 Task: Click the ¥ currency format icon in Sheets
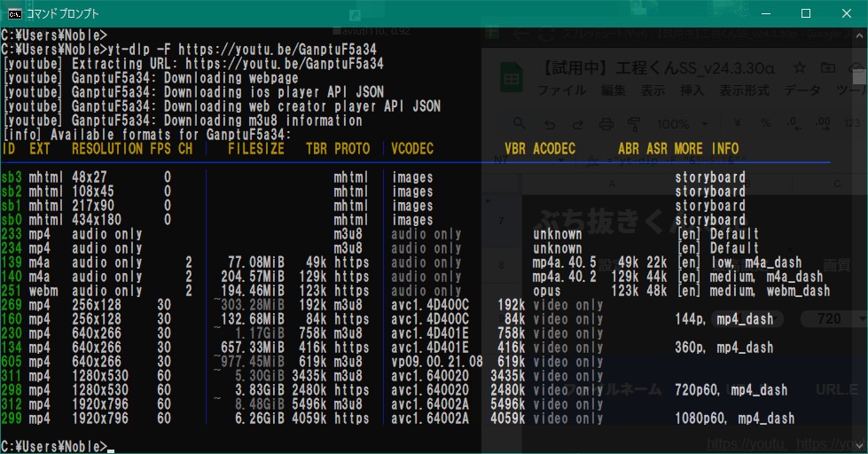point(738,123)
